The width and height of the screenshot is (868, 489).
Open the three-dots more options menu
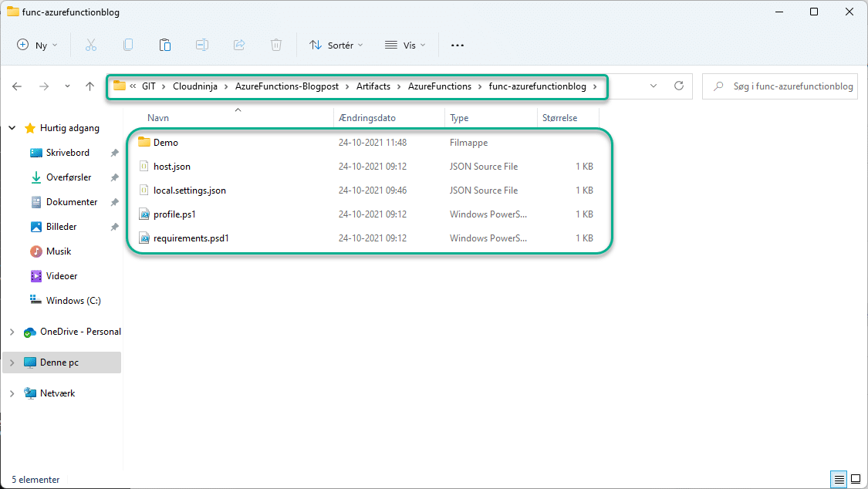coord(458,45)
